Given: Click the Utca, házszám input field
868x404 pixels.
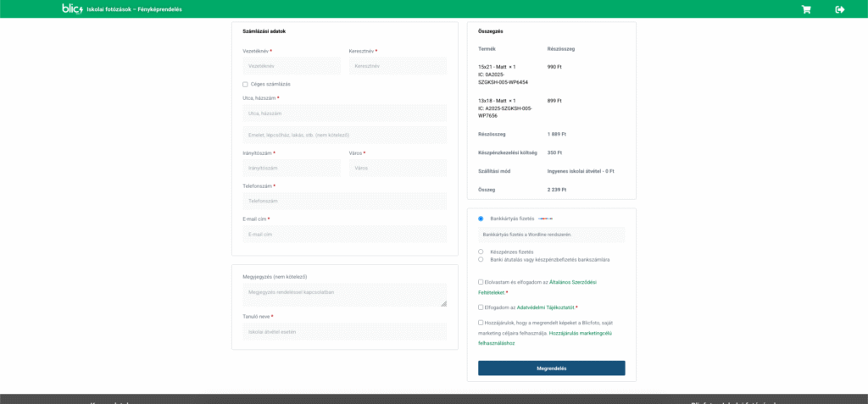Looking at the screenshot, I should pyautogui.click(x=344, y=113).
